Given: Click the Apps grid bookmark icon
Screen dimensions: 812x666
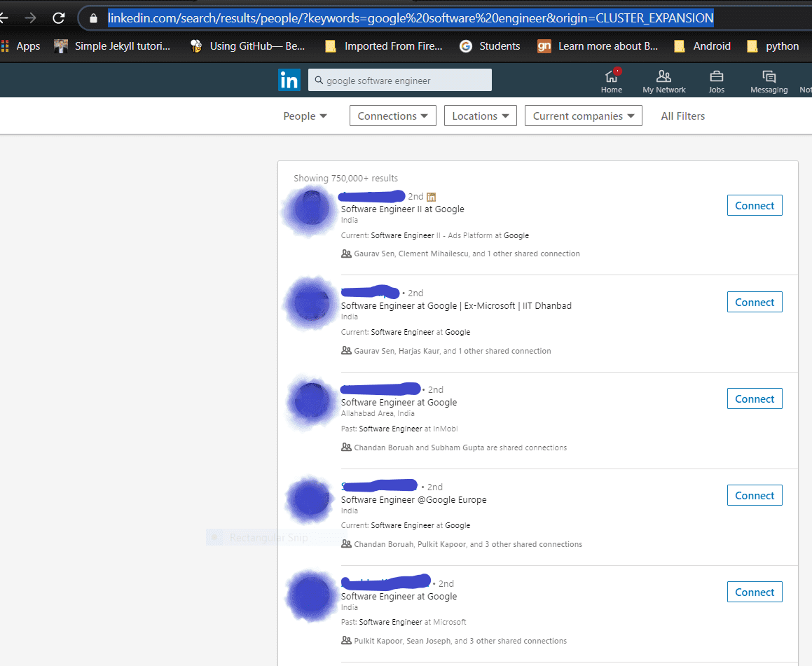Looking at the screenshot, I should pyautogui.click(x=6, y=46).
